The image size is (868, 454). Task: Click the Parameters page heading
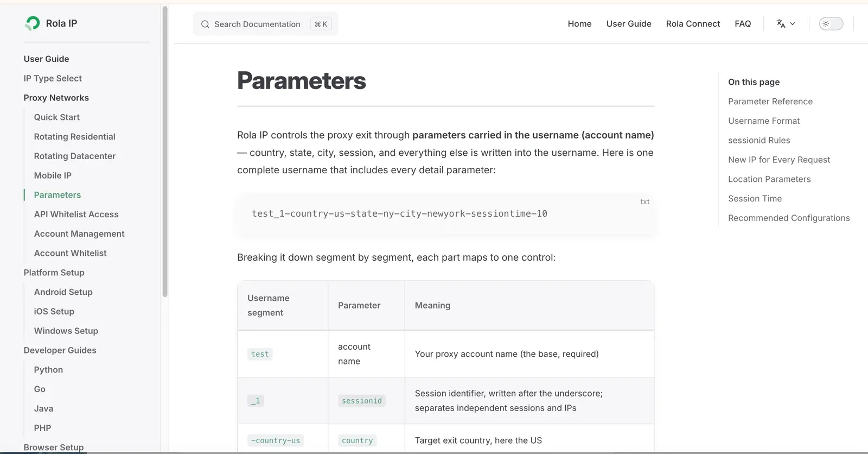tap(301, 80)
